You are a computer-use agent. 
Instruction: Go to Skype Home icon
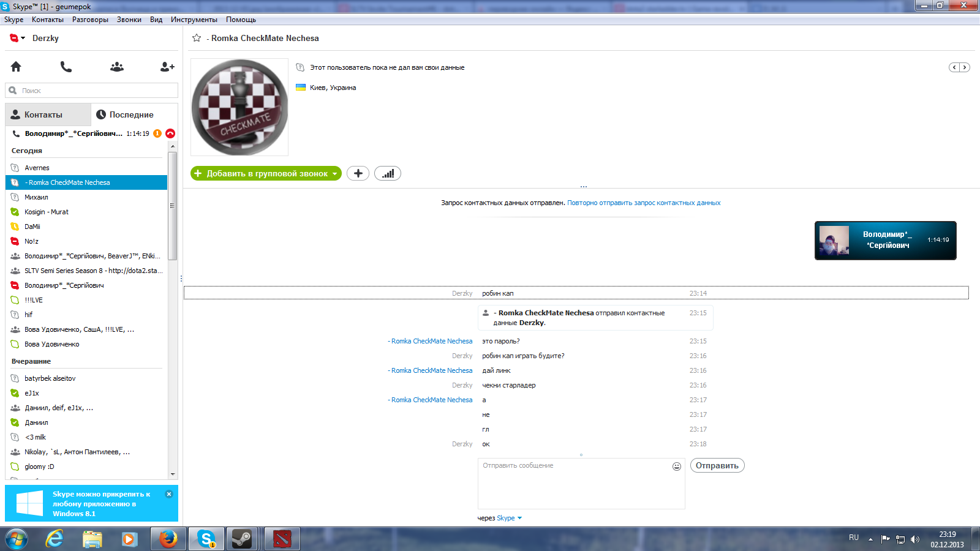point(16,67)
